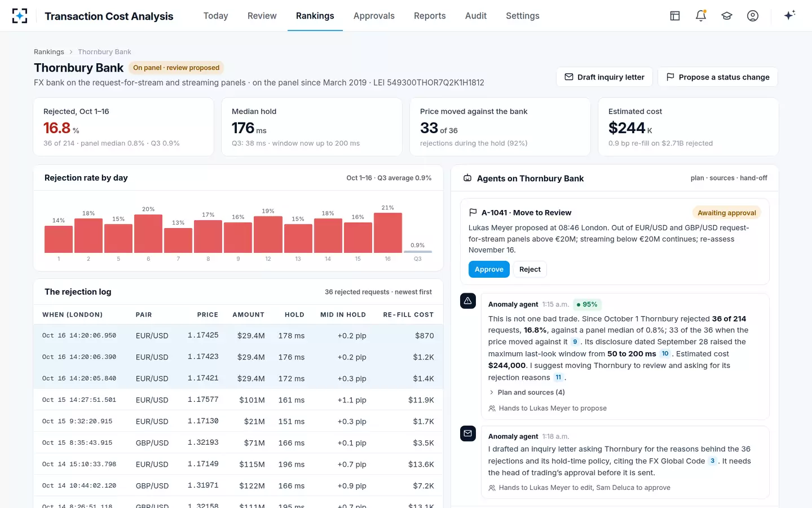Click the $13.6K re-fill cost cell

(x=421, y=465)
